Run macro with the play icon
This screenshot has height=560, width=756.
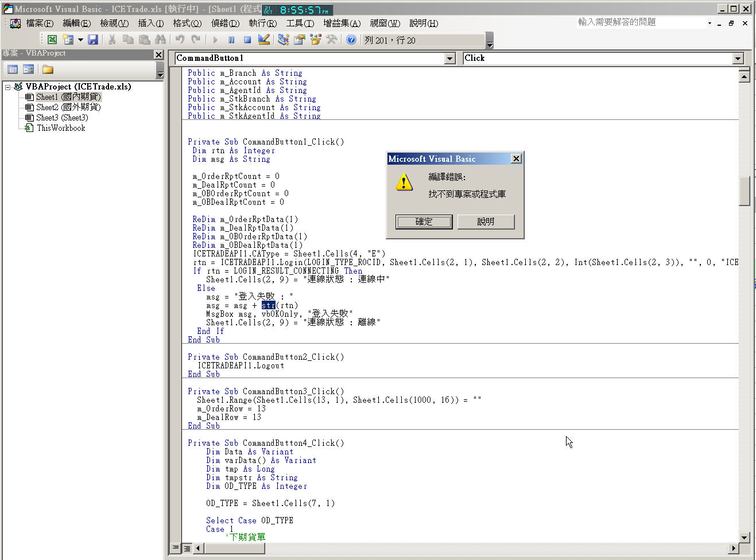click(215, 40)
